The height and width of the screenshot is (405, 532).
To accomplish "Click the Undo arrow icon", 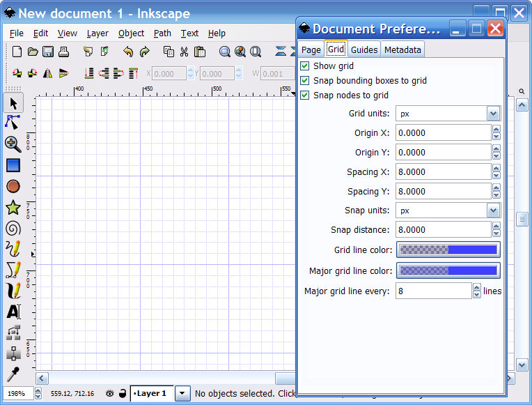I will 127,52.
